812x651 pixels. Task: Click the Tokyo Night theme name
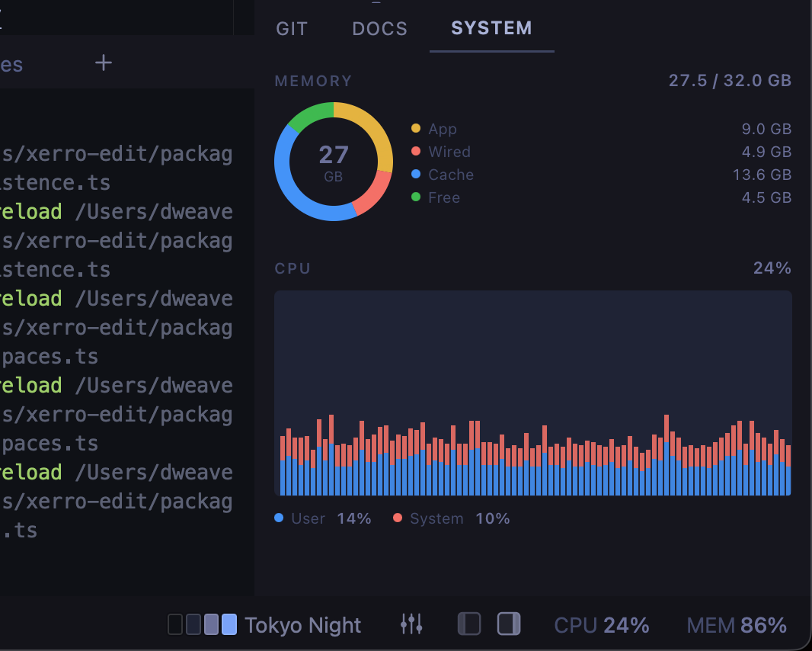[x=302, y=625]
